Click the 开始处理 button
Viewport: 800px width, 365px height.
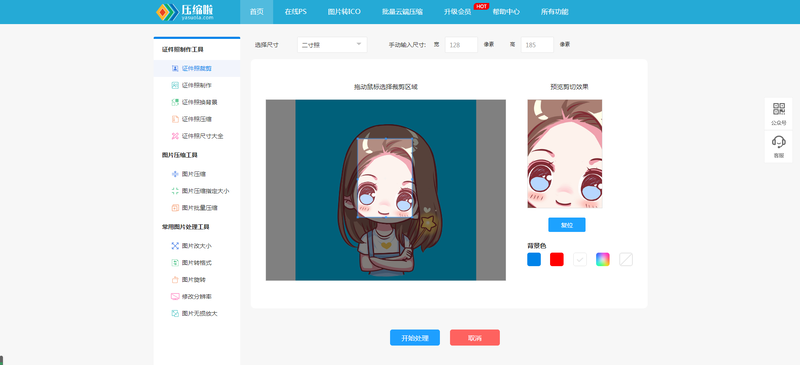415,338
